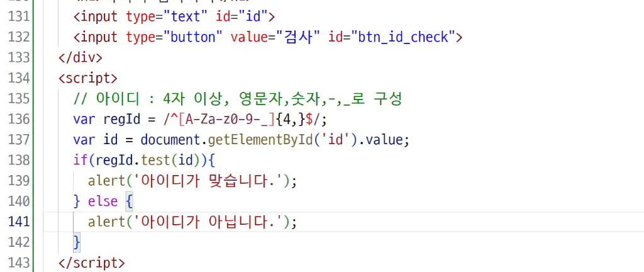This screenshot has height=272, width=644.
Task: Click line number 140 in the gutter
Action: pos(19,201)
